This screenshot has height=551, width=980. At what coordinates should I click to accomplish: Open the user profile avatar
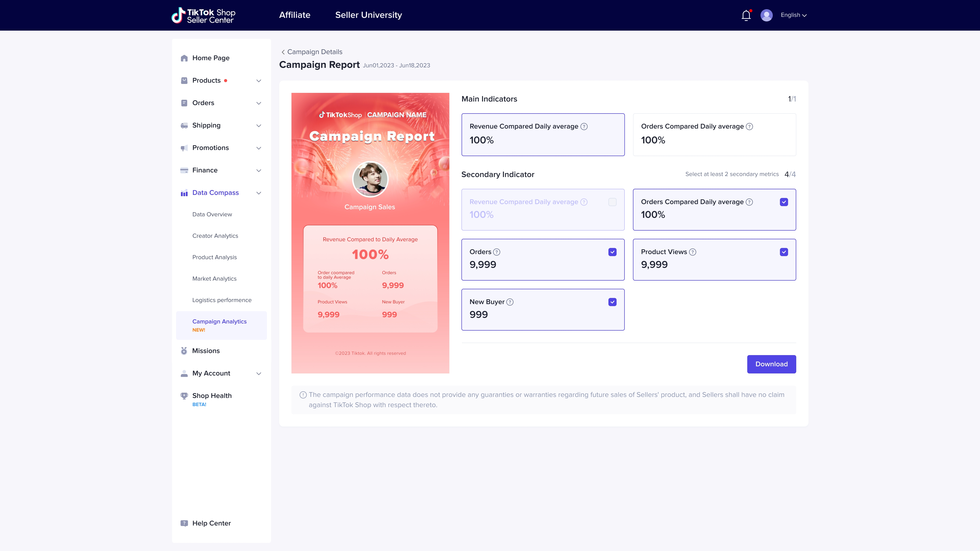(766, 15)
